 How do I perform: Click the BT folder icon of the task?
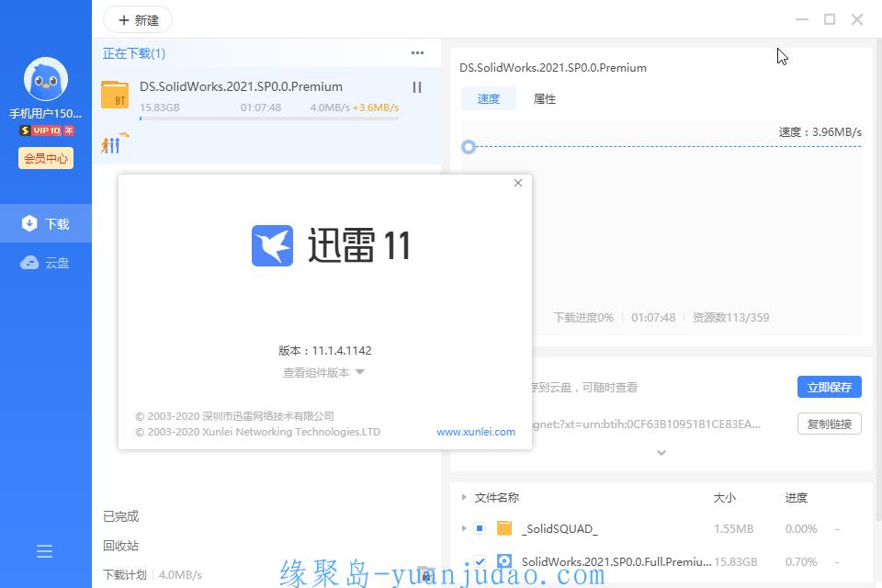[115, 95]
